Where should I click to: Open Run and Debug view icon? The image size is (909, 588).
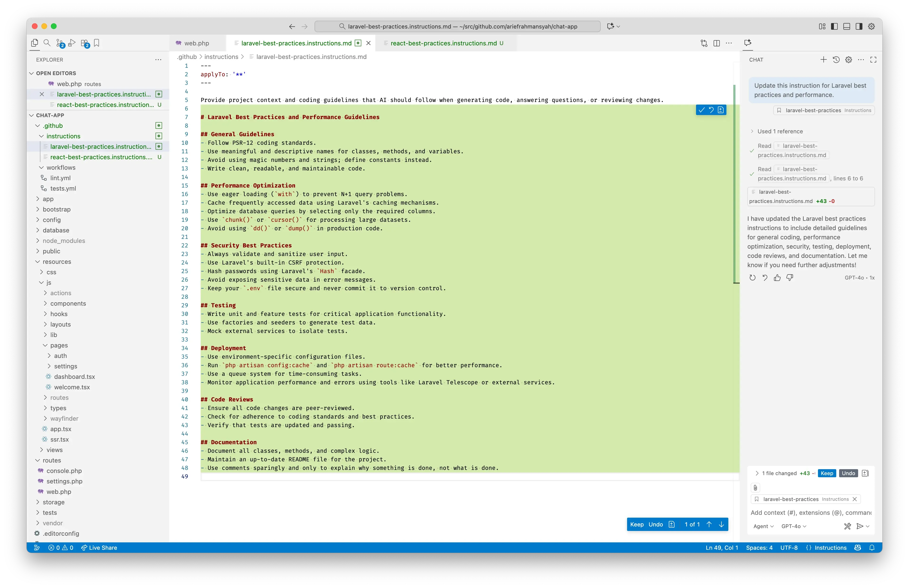tap(72, 43)
